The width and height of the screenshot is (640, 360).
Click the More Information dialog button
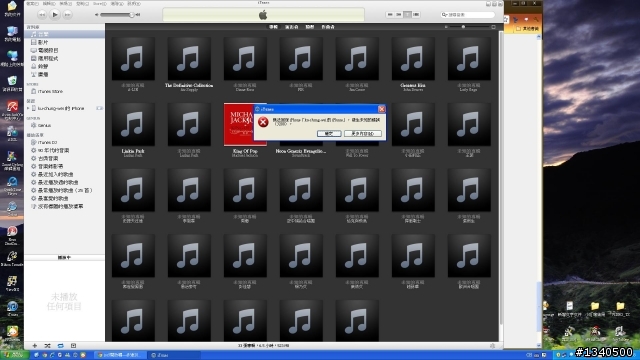pyautogui.click(x=363, y=134)
